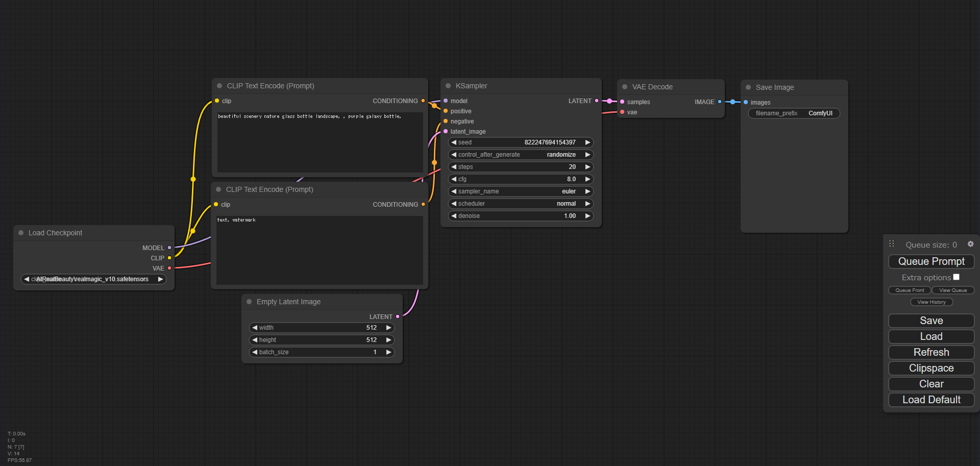980x466 pixels.
Task: Click the CLIP output port on Load Checkpoint
Action: pos(169,258)
